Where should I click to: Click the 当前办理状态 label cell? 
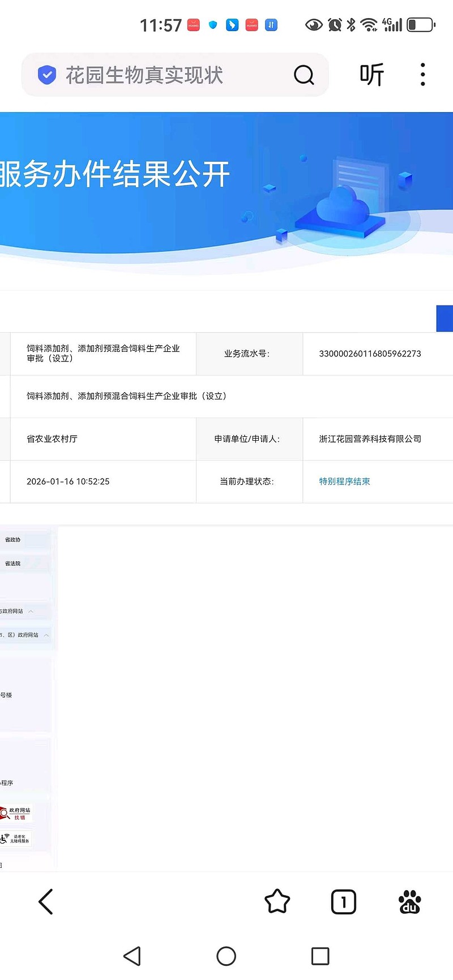(249, 482)
